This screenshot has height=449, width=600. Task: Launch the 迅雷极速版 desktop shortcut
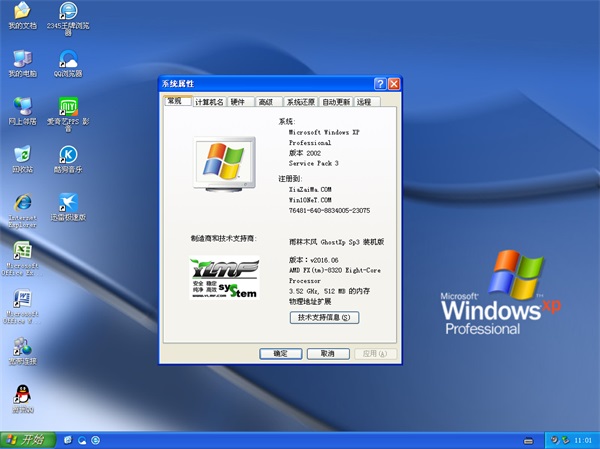pos(68,203)
